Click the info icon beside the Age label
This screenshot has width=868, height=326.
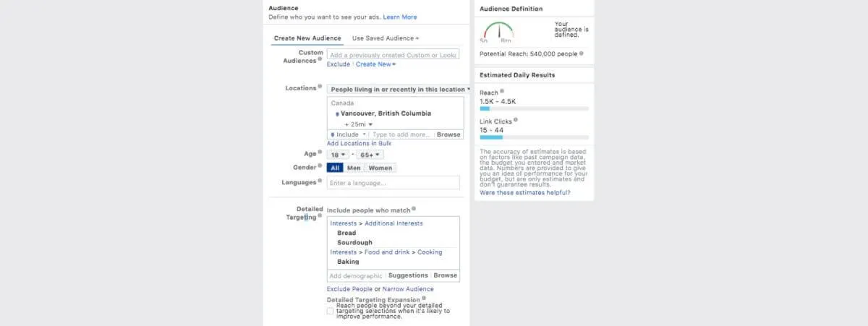click(320, 153)
